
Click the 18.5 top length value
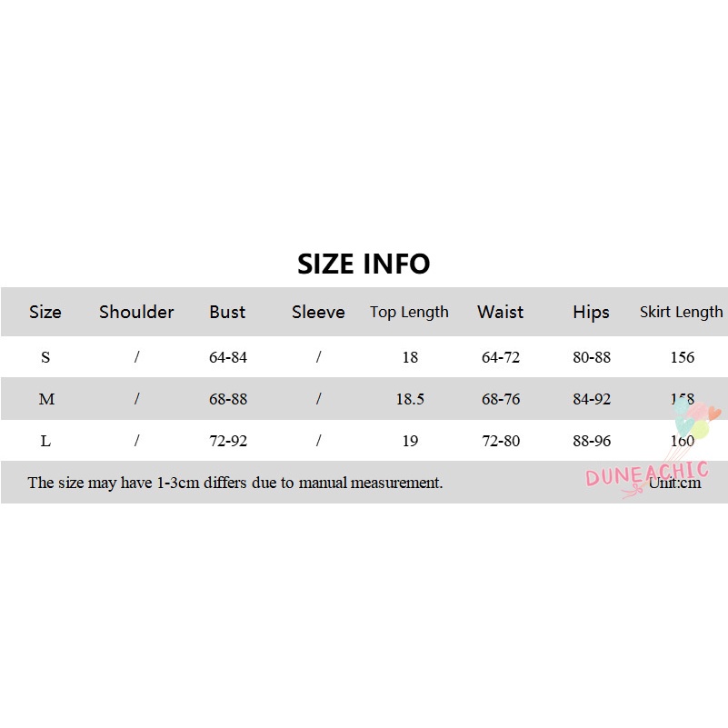click(410, 399)
